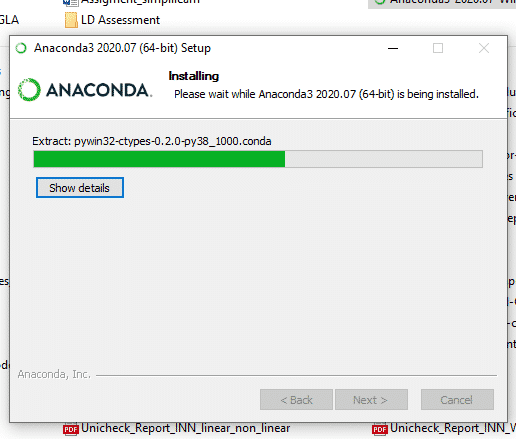Click the disabled maximize button of Setup

pyautogui.click(x=438, y=48)
